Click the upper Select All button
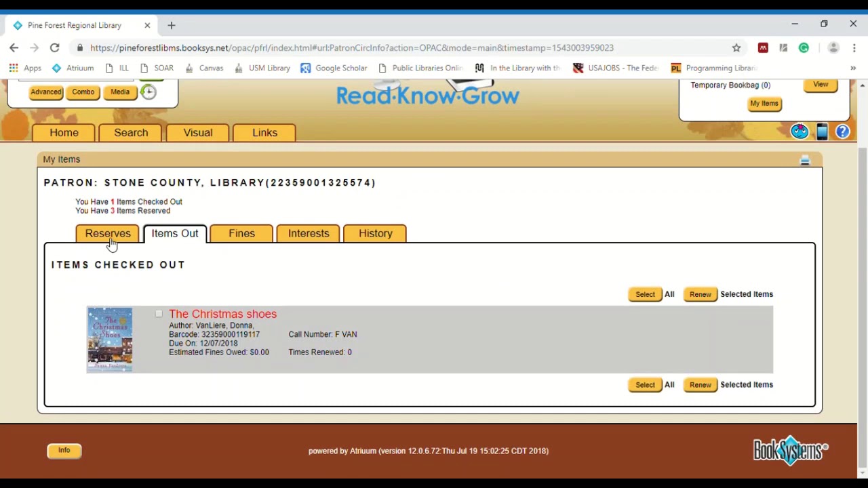This screenshot has width=868, height=488. [645, 294]
